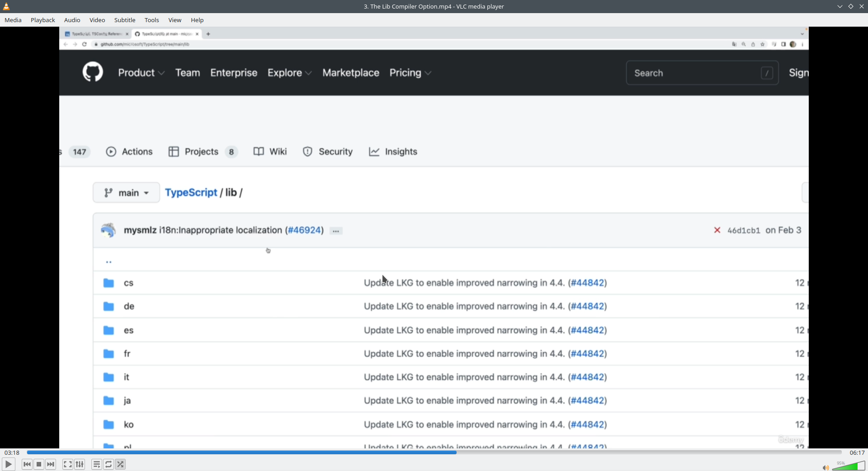Open the Subtitle menu
The height and width of the screenshot is (471, 868).
tap(125, 20)
